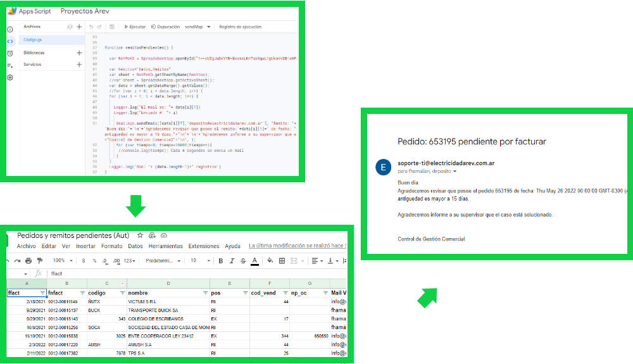Add a new file with Archivos plus
This screenshot has width=633, height=364.
[80, 27]
